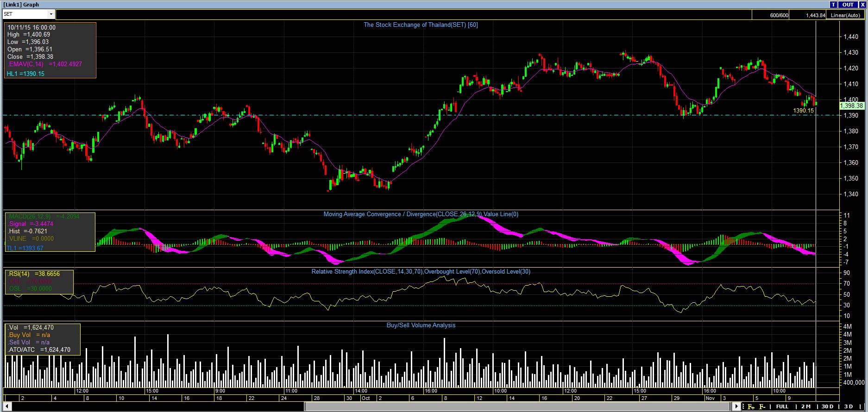Viewport: 868px width, 412px height.
Task: Click the horizontal scrollbar right arrow
Action: (737, 407)
